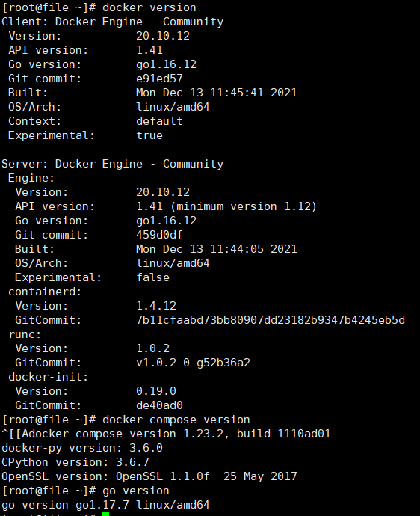Screen dimensions: 420x516
Task: Click the build number 1110ad01
Action: (304, 434)
